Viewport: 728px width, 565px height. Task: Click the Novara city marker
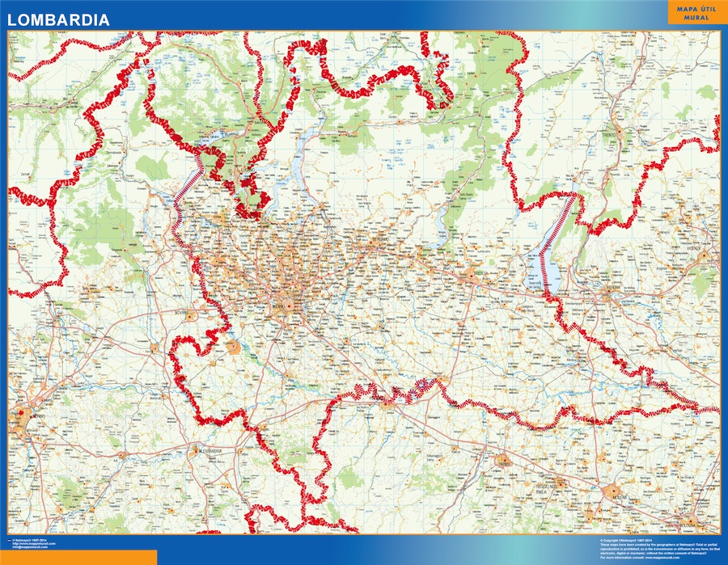[189, 315]
